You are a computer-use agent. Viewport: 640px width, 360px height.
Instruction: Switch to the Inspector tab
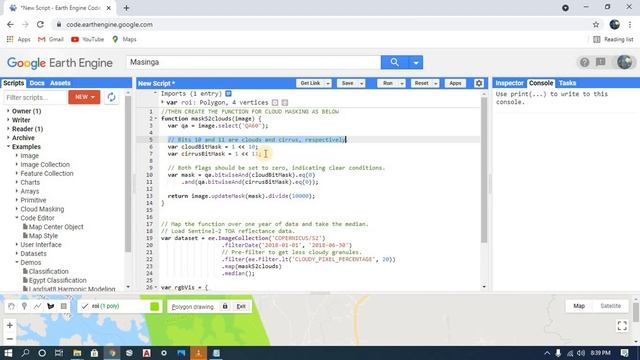point(509,83)
